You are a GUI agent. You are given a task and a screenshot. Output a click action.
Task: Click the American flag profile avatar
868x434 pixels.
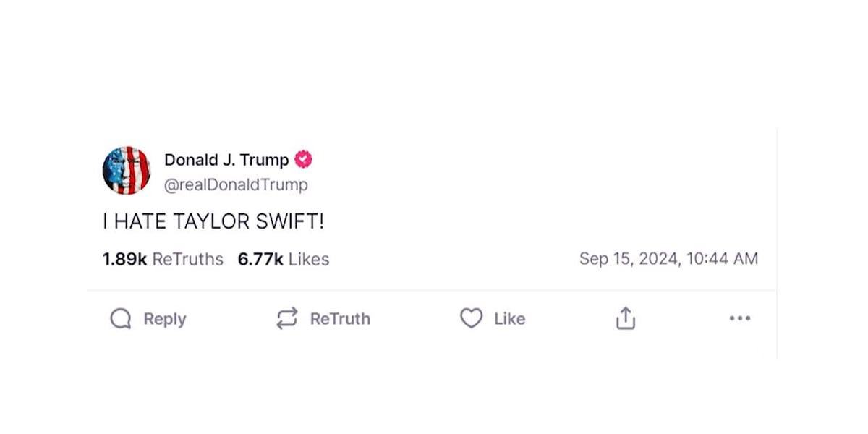coord(127,170)
